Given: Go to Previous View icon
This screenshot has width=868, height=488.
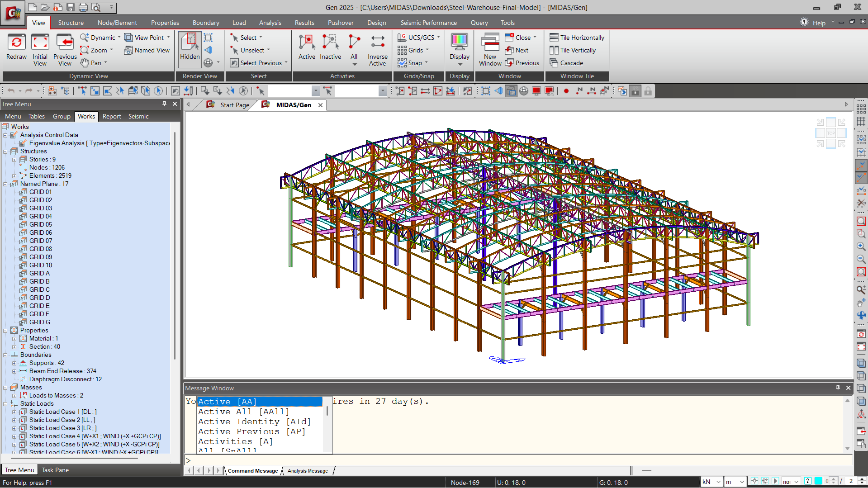Looking at the screenshot, I should coord(65,50).
